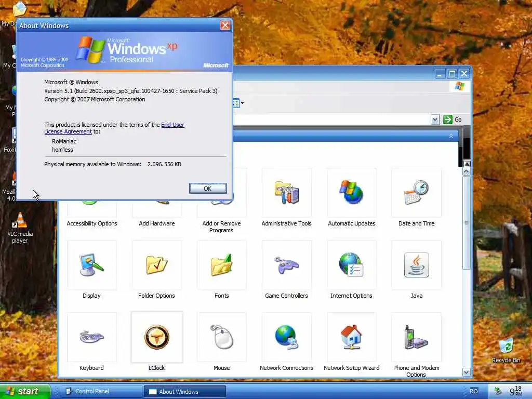Screen dimensions: 532x399
Task: Click the system tray icon beside the clock
Action: [x=498, y=391]
